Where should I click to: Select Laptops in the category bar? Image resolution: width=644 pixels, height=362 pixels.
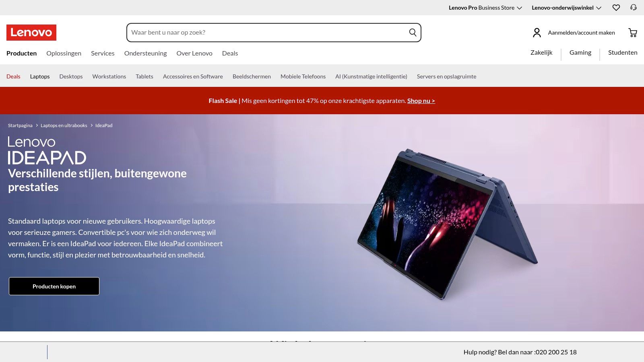(x=39, y=76)
